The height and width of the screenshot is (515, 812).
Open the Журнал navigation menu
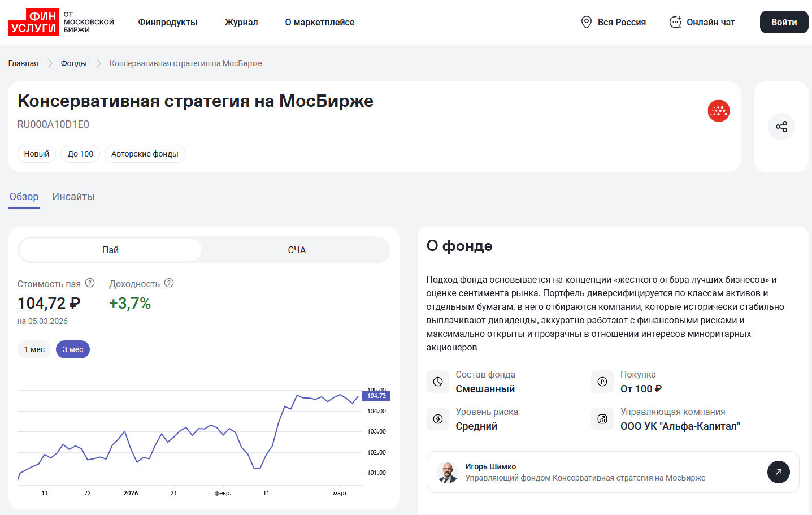pyautogui.click(x=241, y=22)
